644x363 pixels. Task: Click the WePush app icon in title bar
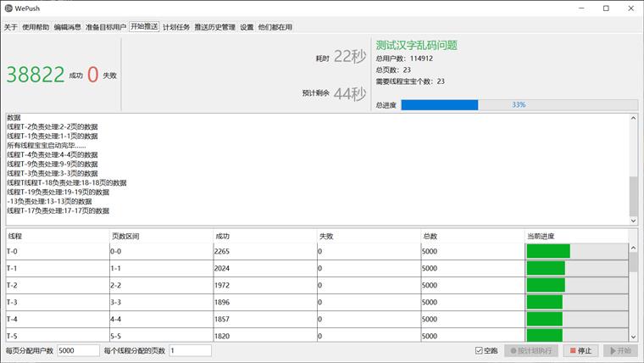(x=9, y=8)
